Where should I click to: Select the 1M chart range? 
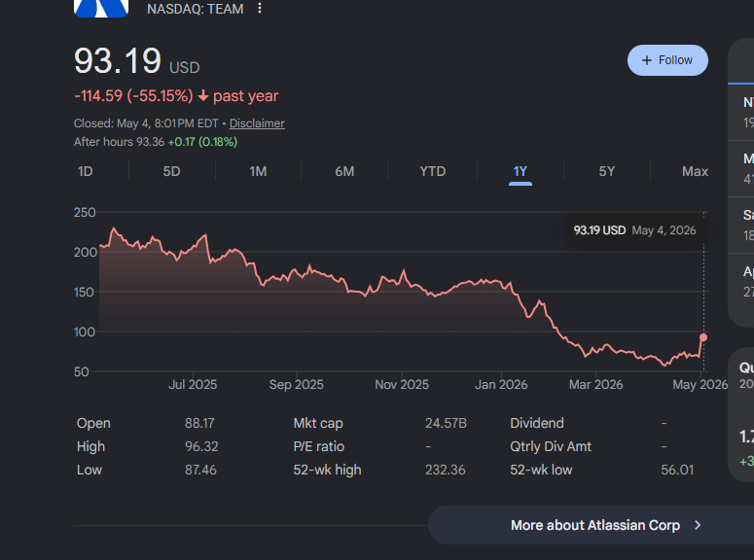click(x=258, y=172)
